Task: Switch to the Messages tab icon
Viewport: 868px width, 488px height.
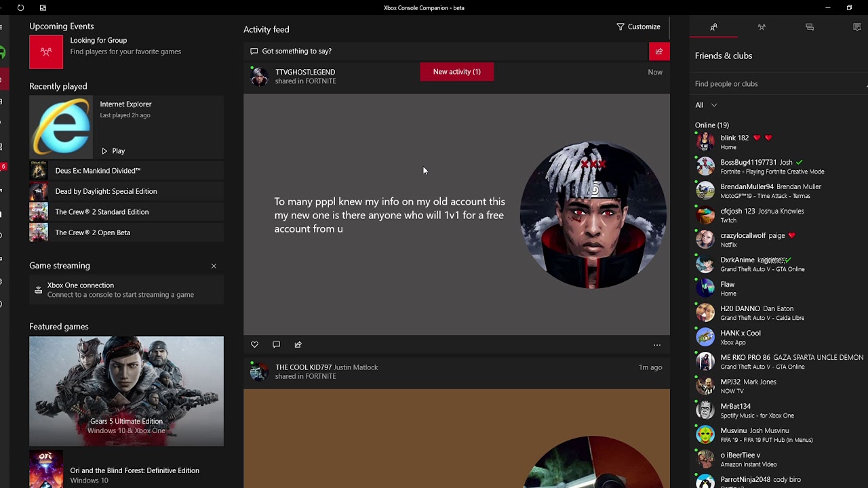Action: click(x=810, y=27)
